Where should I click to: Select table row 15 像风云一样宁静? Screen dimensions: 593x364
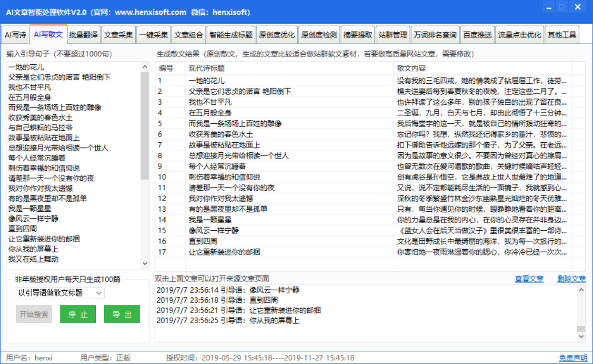(x=371, y=231)
